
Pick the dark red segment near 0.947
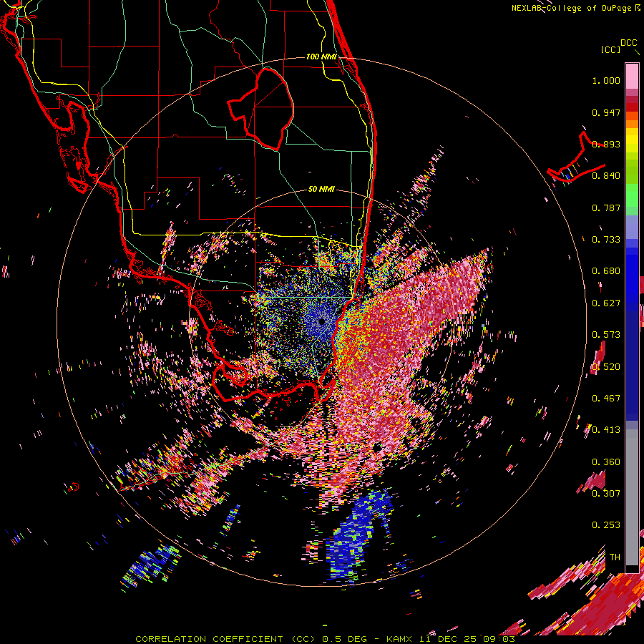(632, 107)
